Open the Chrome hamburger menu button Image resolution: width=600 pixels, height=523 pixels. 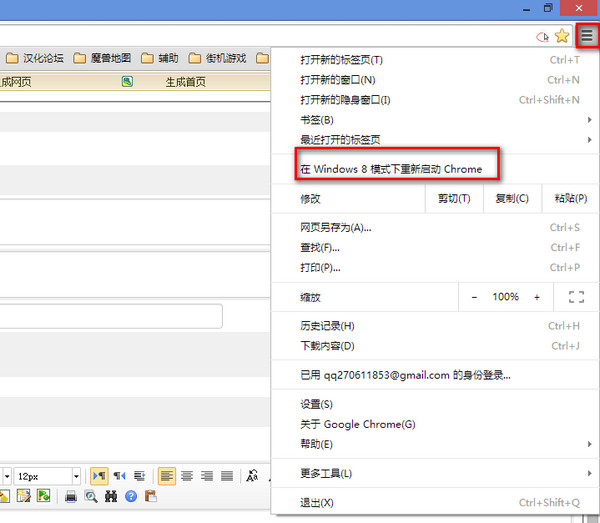pos(587,36)
